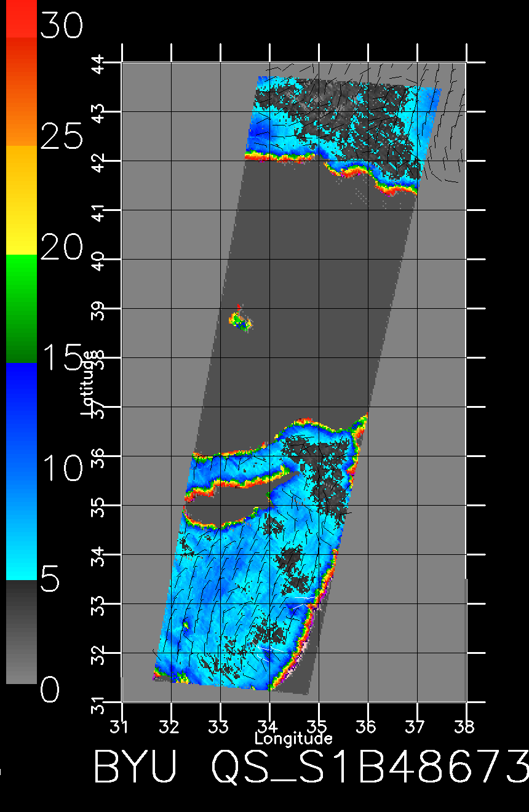
Task: Click longitude tick label "35" on bottom axis
Action: click(317, 726)
